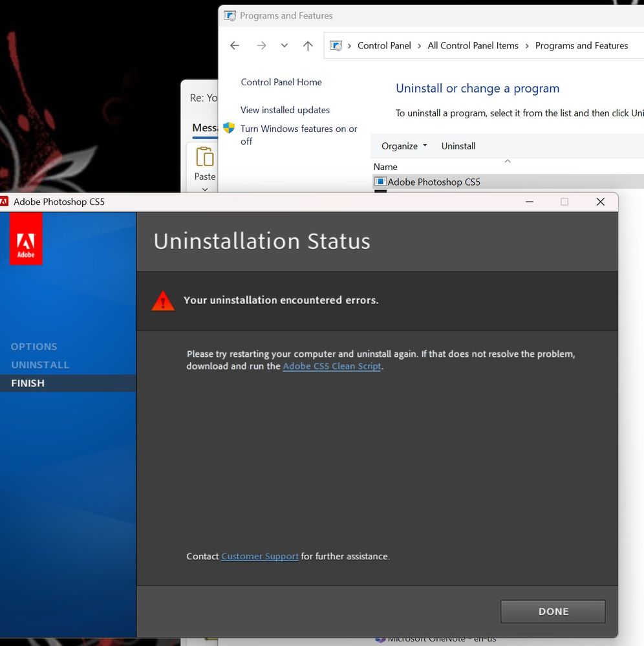This screenshot has width=644, height=646.
Task: Click the red warning triangle icon
Action: click(163, 300)
